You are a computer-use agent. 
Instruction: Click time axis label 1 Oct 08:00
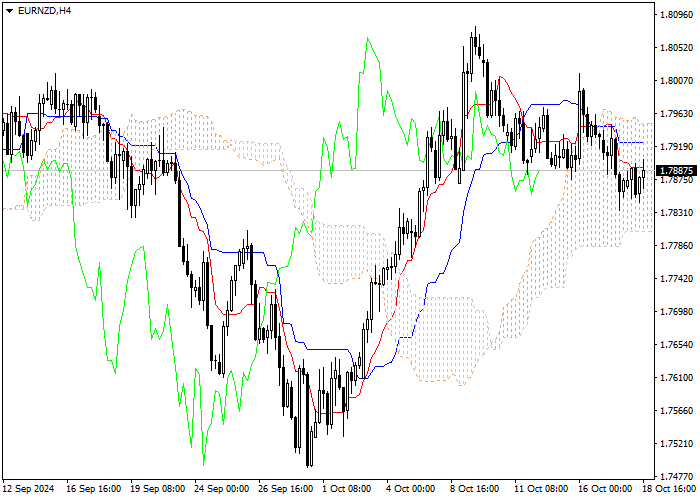(x=347, y=489)
